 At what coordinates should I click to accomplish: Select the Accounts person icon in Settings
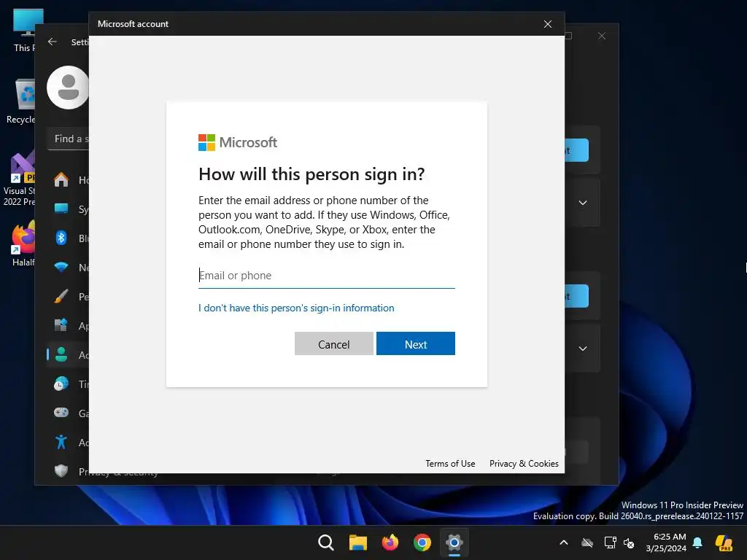coord(61,355)
